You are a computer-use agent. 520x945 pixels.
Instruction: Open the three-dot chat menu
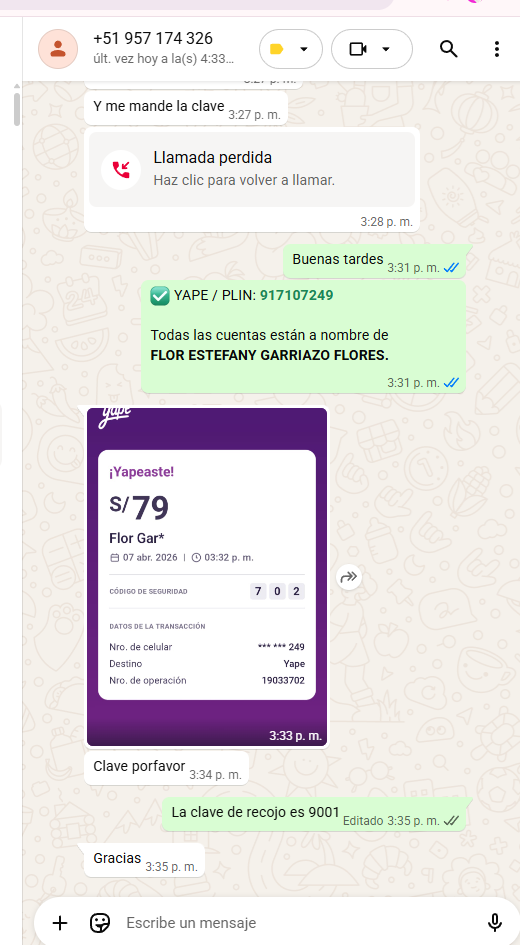[497, 49]
